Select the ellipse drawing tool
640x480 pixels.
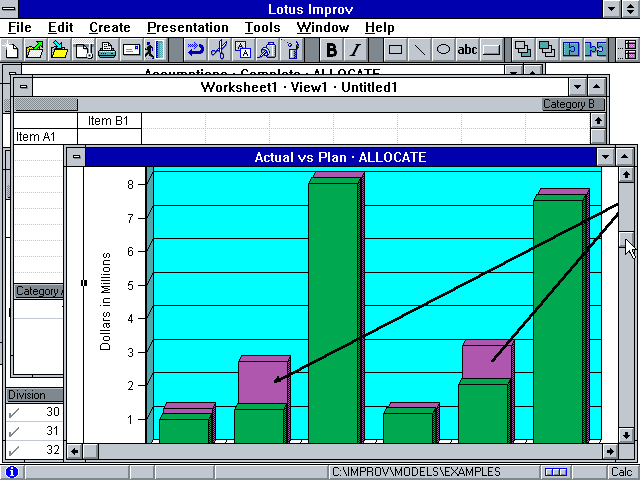point(443,50)
